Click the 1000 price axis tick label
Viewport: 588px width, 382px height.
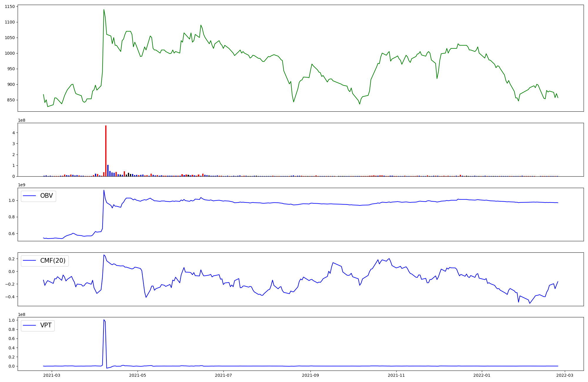pyautogui.click(x=10, y=53)
